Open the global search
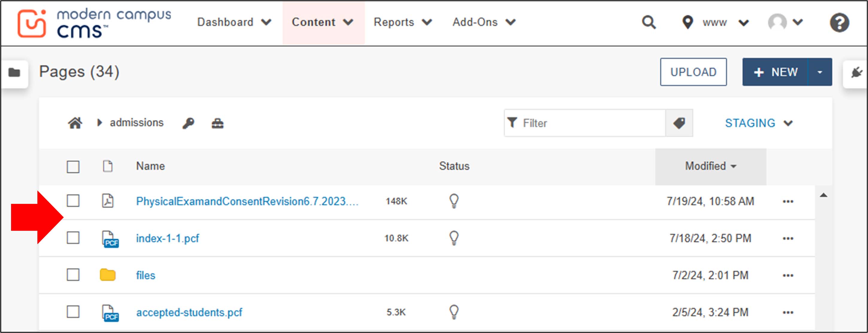This screenshot has width=868, height=333. (649, 22)
